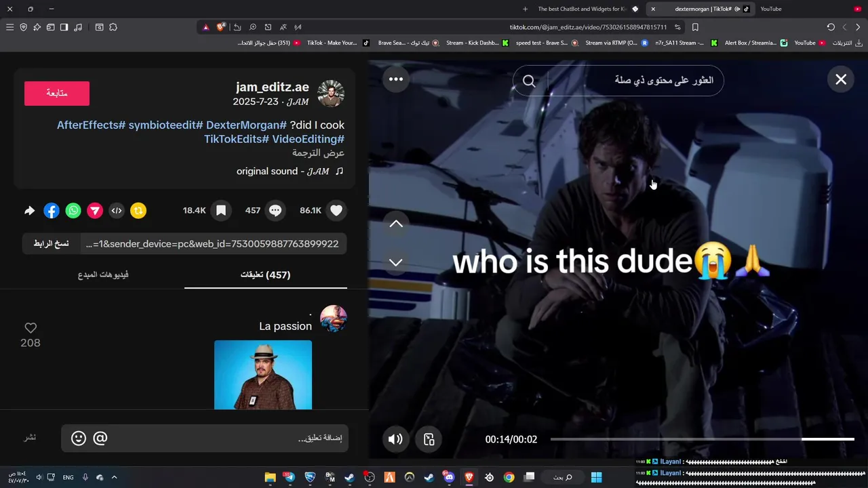Open a new browser tab
Viewport: 868px width, 488px height.
[x=525, y=9]
